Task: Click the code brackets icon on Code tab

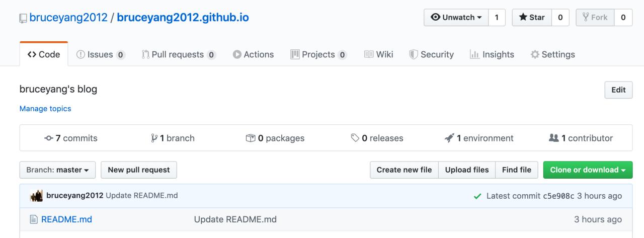Action: (31, 54)
